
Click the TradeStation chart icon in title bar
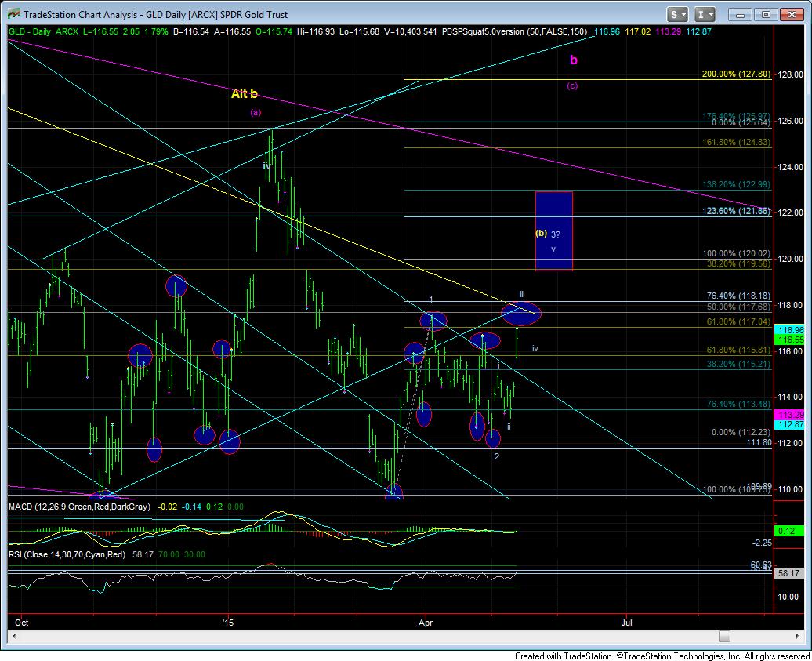point(13,14)
